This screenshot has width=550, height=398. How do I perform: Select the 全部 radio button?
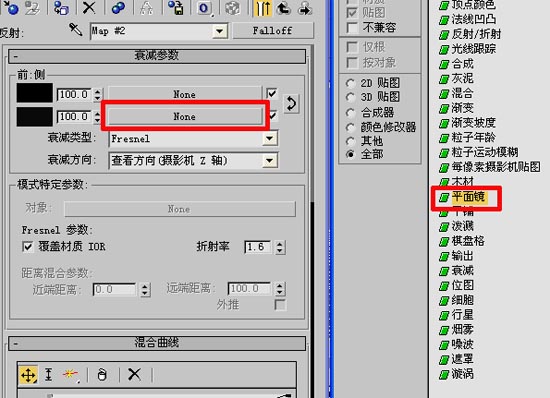coord(350,154)
